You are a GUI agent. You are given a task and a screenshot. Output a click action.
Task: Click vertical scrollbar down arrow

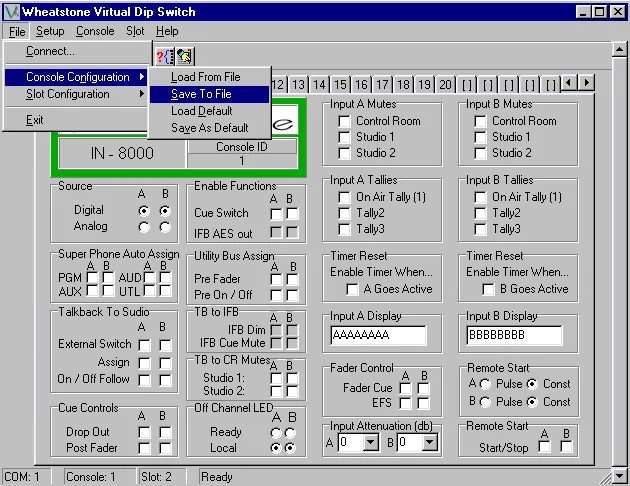click(619, 476)
